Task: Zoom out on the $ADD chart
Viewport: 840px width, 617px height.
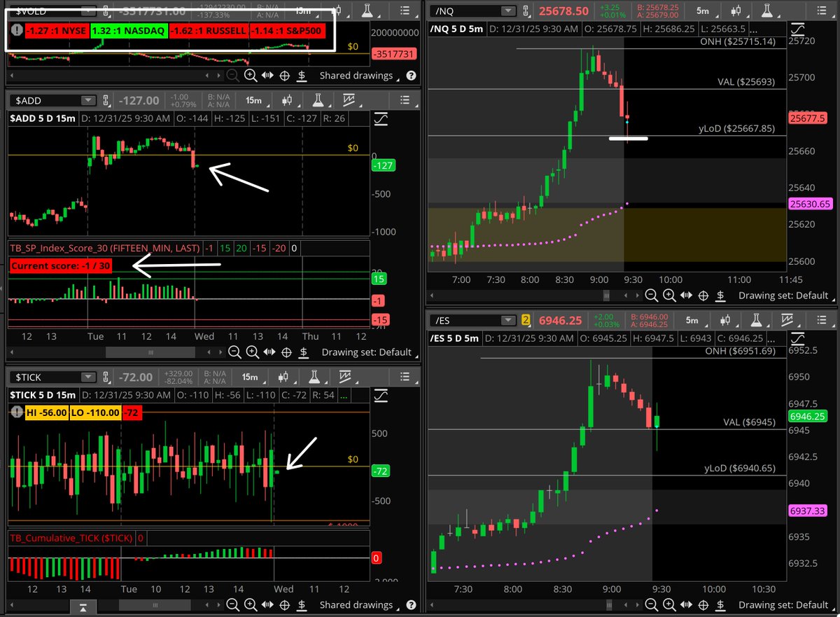Action: pyautogui.click(x=234, y=352)
